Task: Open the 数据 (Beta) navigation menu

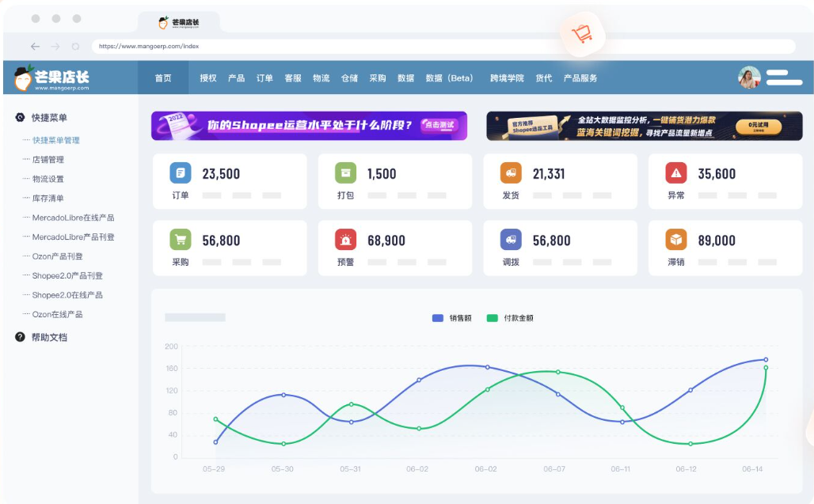Action: pyautogui.click(x=449, y=78)
